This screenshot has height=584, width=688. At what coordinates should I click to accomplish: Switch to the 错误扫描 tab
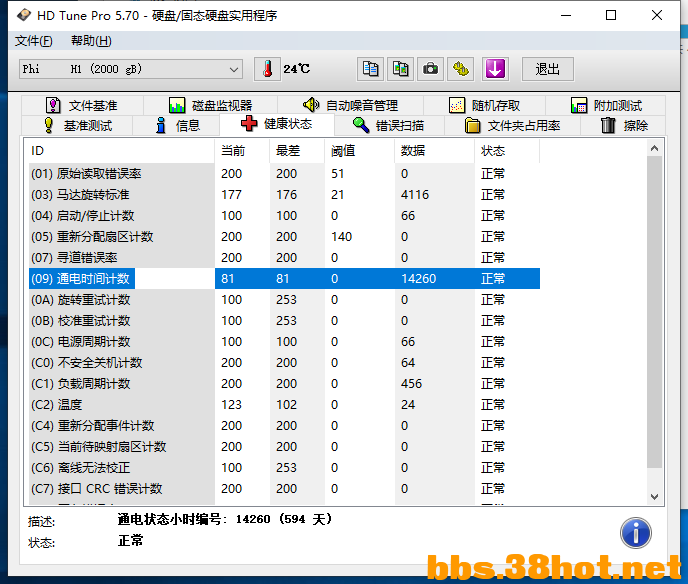[389, 125]
